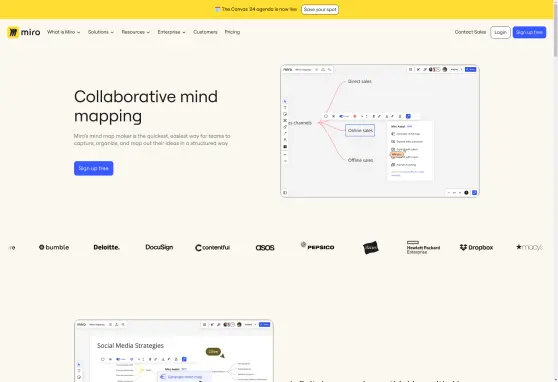Click the Login button
The width and height of the screenshot is (558, 382).
(x=500, y=32)
